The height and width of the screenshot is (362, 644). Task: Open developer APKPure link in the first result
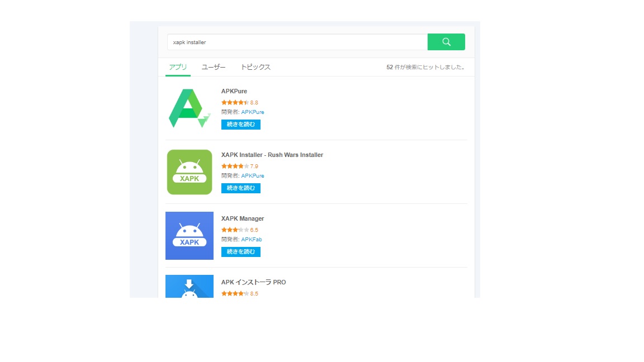pyautogui.click(x=253, y=112)
